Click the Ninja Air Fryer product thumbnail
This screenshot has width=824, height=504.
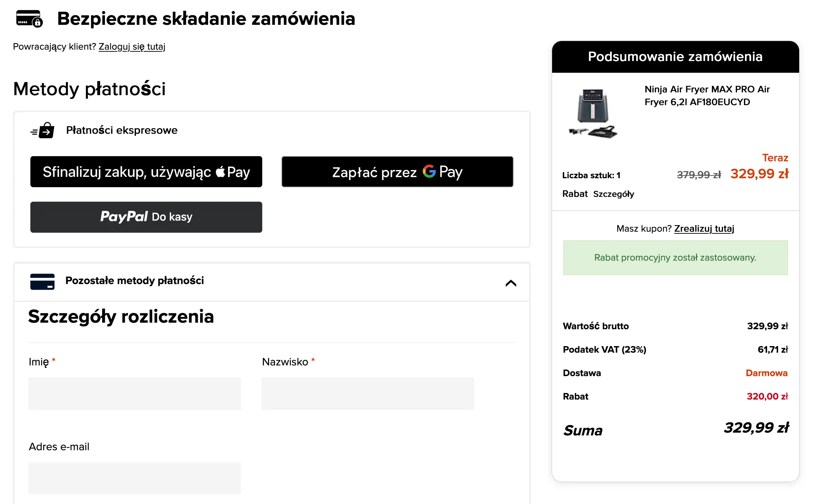pos(593,113)
